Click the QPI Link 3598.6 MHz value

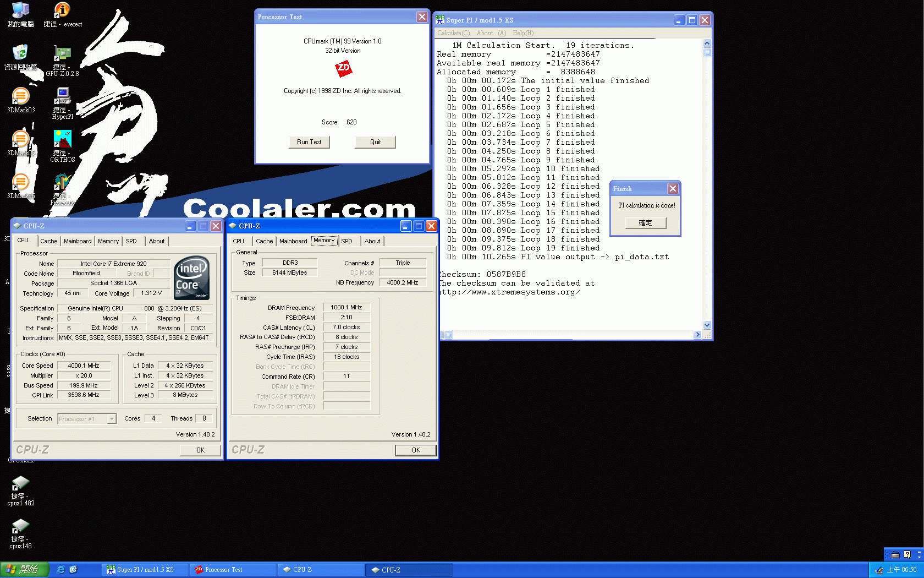84,395
